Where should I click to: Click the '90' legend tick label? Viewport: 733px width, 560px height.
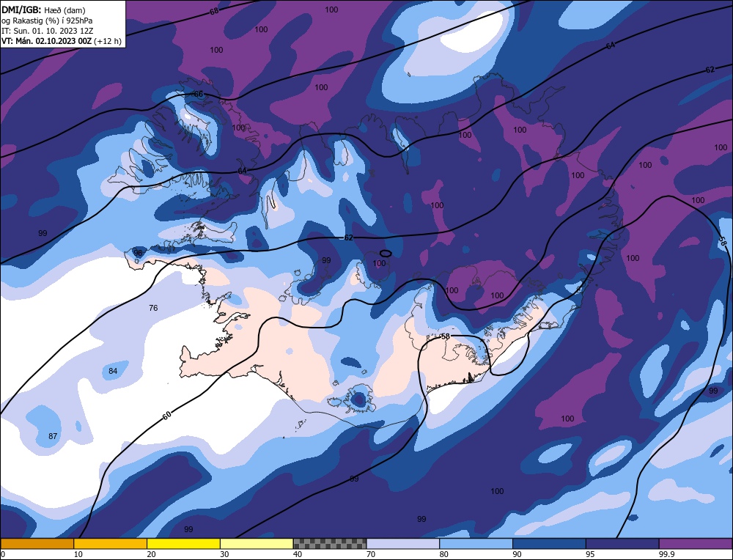[x=517, y=554]
